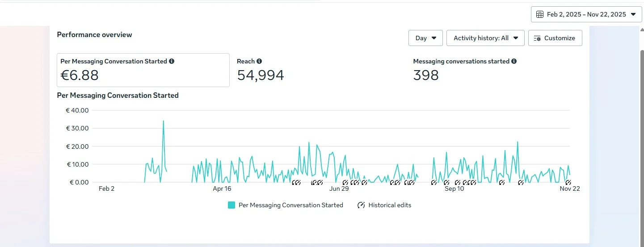Toggle Historical edits legend text
Viewport: 644px width, 247px height.
390,205
